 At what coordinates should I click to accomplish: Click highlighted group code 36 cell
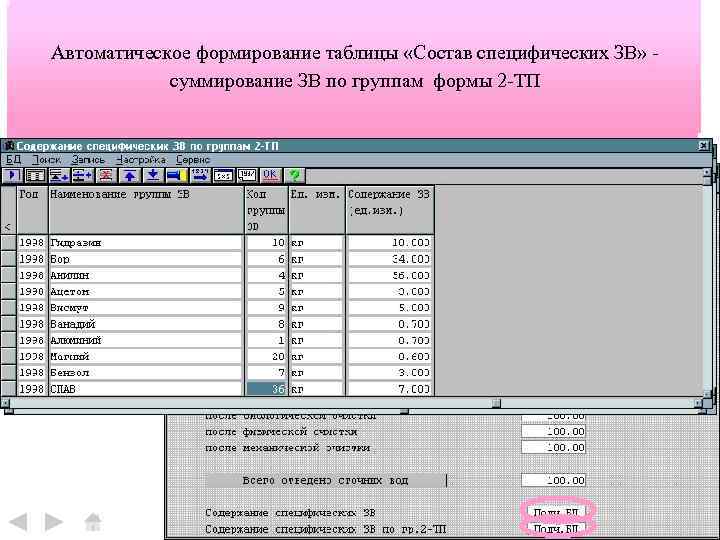[266, 389]
